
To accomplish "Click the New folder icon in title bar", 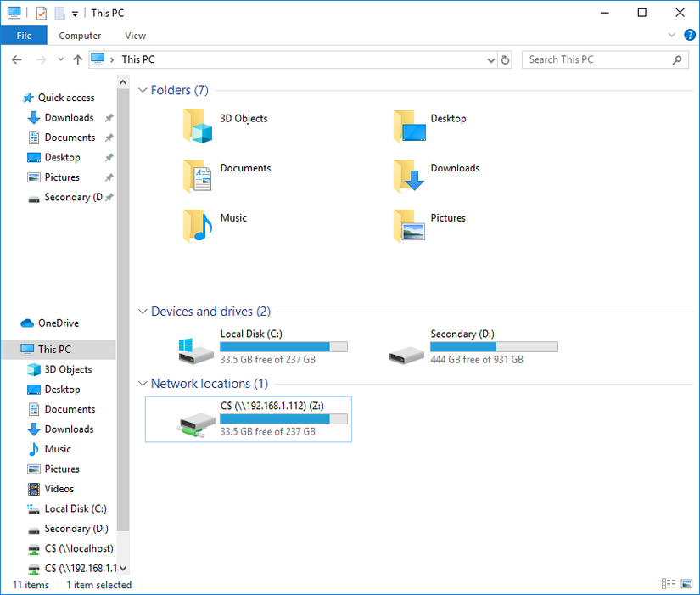I will (60, 13).
